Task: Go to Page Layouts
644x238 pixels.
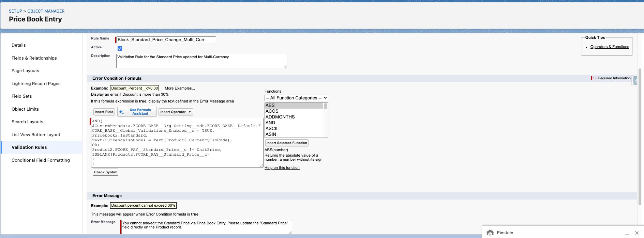Action: click(x=25, y=71)
